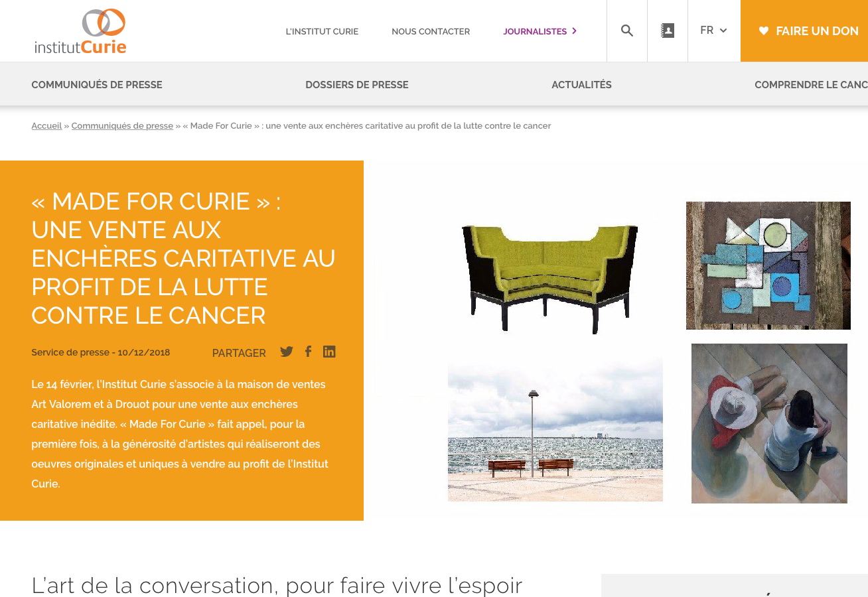
Task: Open the Nous Contacter menu item
Action: click(431, 31)
